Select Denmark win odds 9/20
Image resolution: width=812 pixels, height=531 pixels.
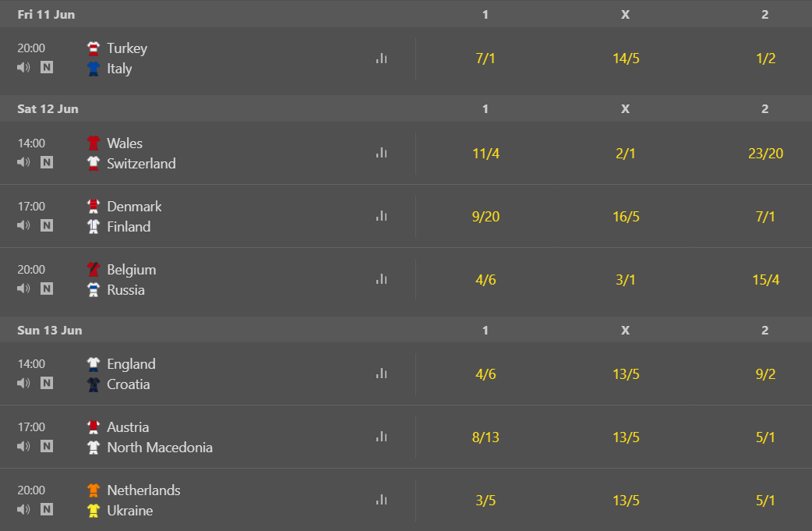485,217
